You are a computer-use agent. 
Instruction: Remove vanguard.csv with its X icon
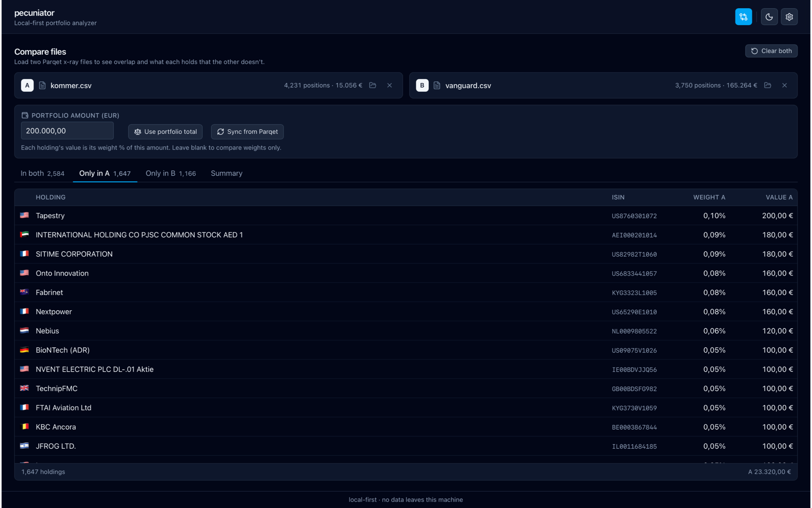(785, 85)
